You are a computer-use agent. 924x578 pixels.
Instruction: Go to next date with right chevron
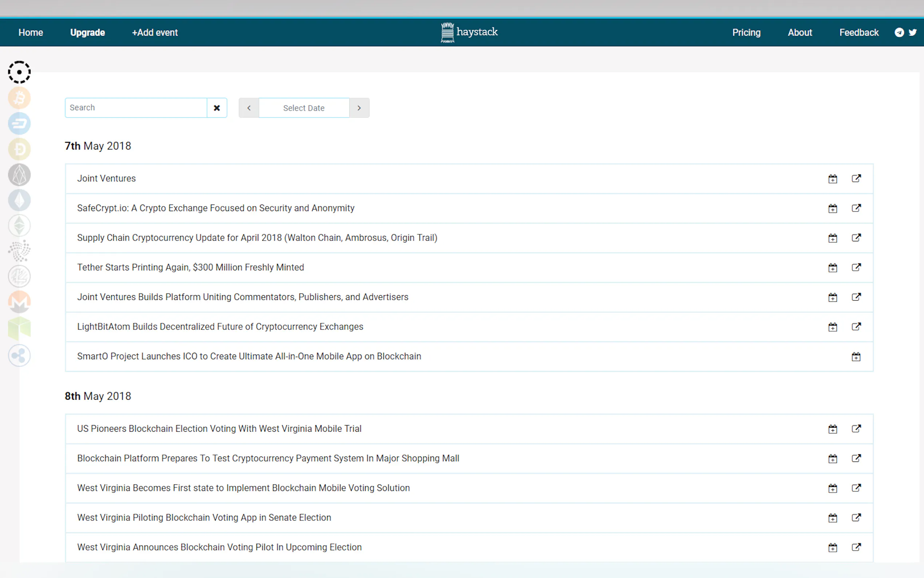click(x=359, y=108)
